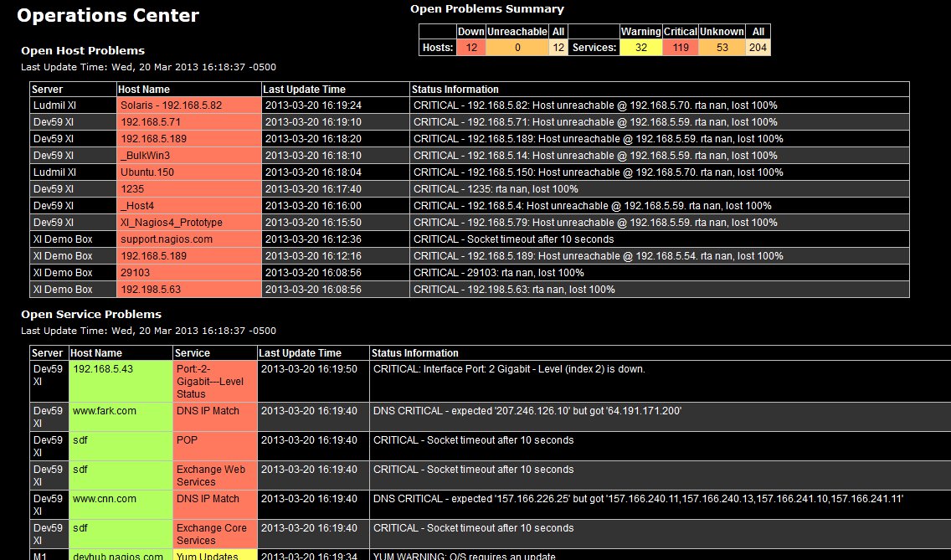Select host 1235
The width and height of the screenshot is (951, 560).
[x=132, y=188]
